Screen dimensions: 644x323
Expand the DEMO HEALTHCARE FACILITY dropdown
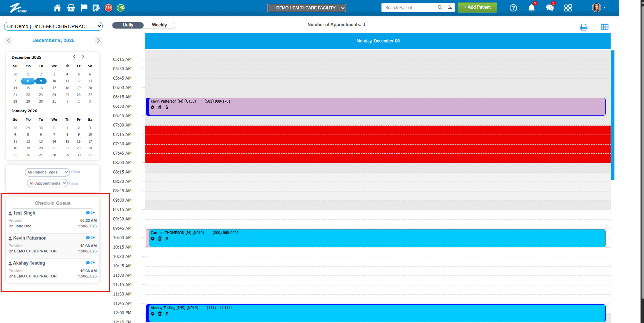coord(306,8)
